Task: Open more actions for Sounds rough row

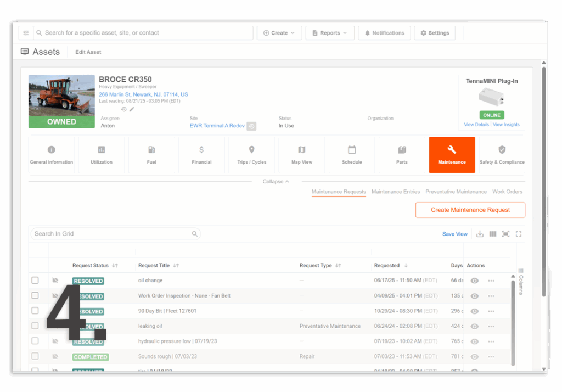Action: tap(491, 357)
